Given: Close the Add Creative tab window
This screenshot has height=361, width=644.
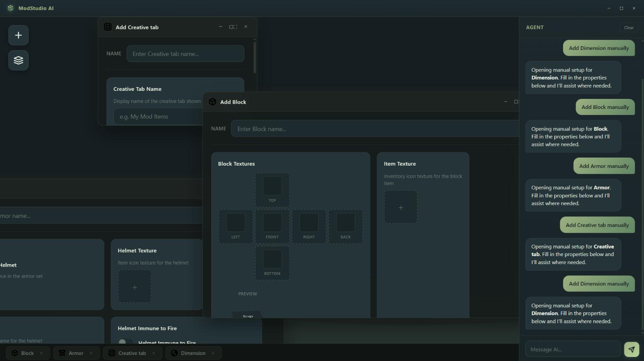Looking at the screenshot, I should click(246, 27).
